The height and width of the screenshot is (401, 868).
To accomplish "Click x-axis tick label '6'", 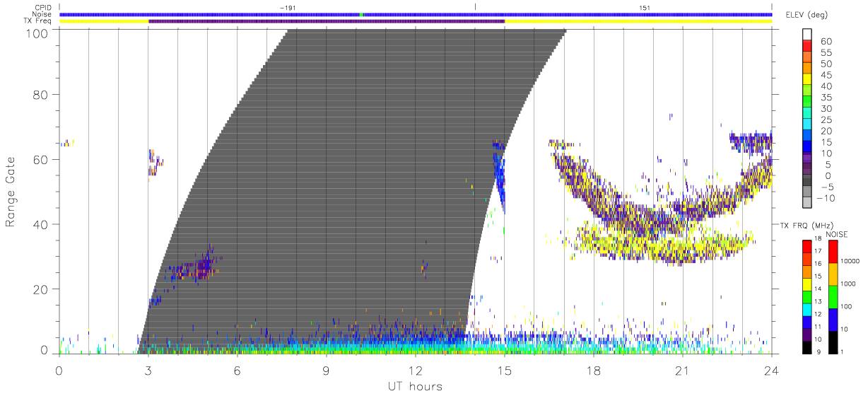I will click(x=237, y=370).
